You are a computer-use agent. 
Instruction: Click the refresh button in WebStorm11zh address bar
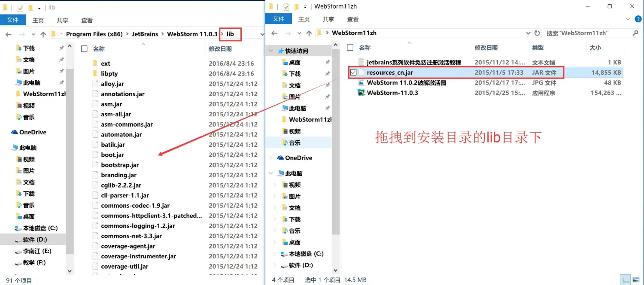point(537,33)
